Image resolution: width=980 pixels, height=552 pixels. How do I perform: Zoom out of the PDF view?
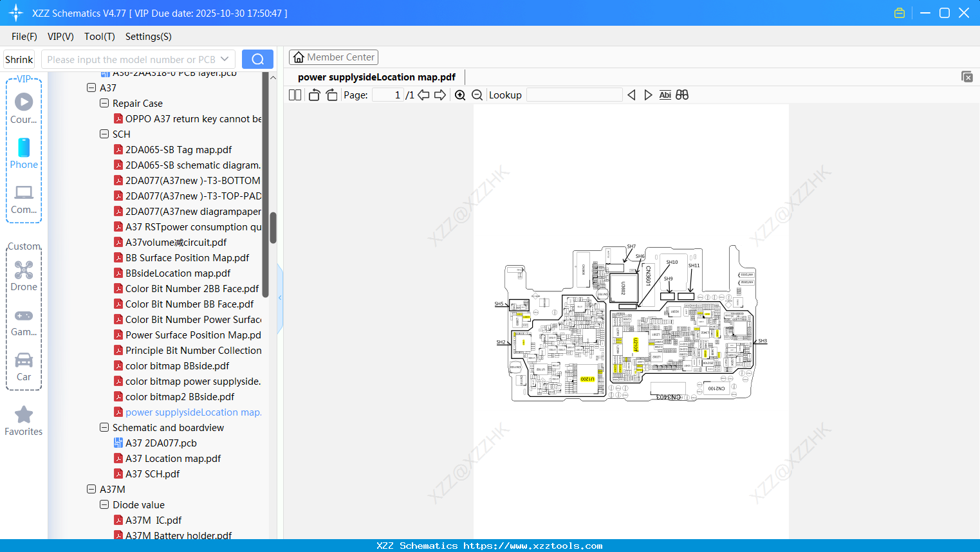click(x=477, y=95)
